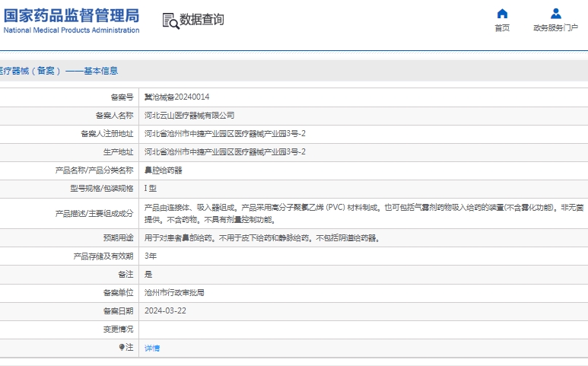The width and height of the screenshot is (588, 366).
Task: Click the 注 label text
Action: pyautogui.click(x=129, y=347)
